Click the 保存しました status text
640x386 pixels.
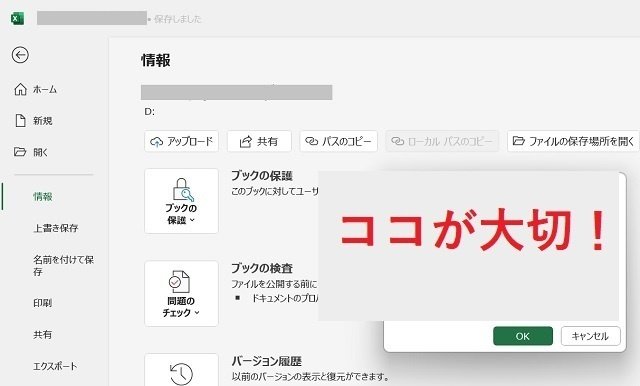click(x=178, y=19)
